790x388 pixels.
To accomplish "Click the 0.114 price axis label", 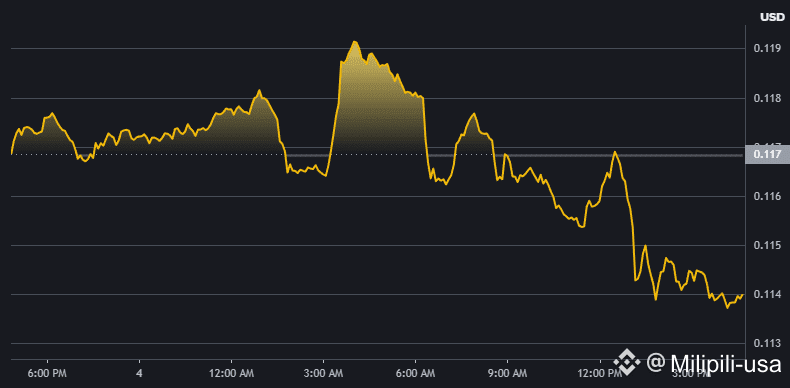I will click(767, 294).
